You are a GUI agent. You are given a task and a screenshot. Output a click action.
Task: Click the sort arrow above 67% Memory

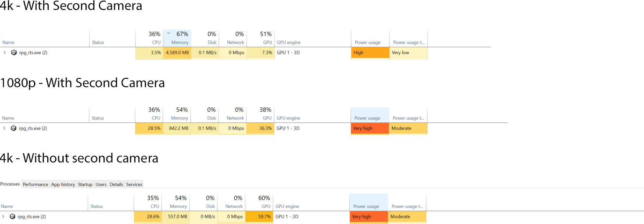click(169, 33)
